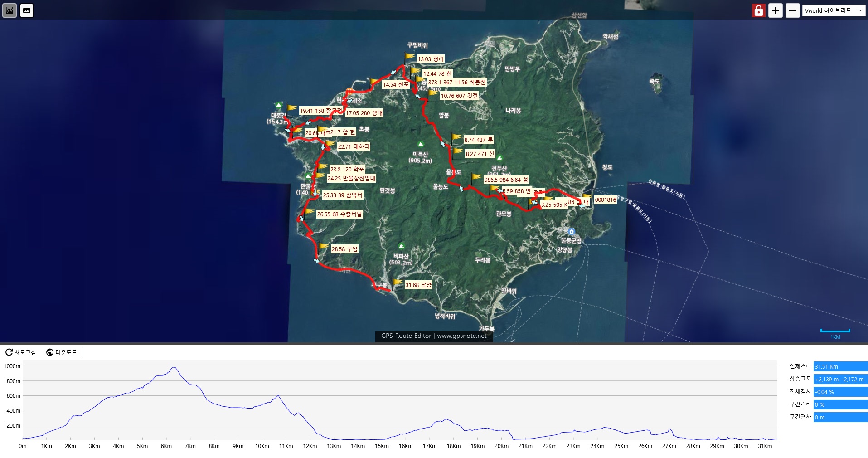
Task: Select the 14.54 현포 waypoint flag
Action: point(375,84)
